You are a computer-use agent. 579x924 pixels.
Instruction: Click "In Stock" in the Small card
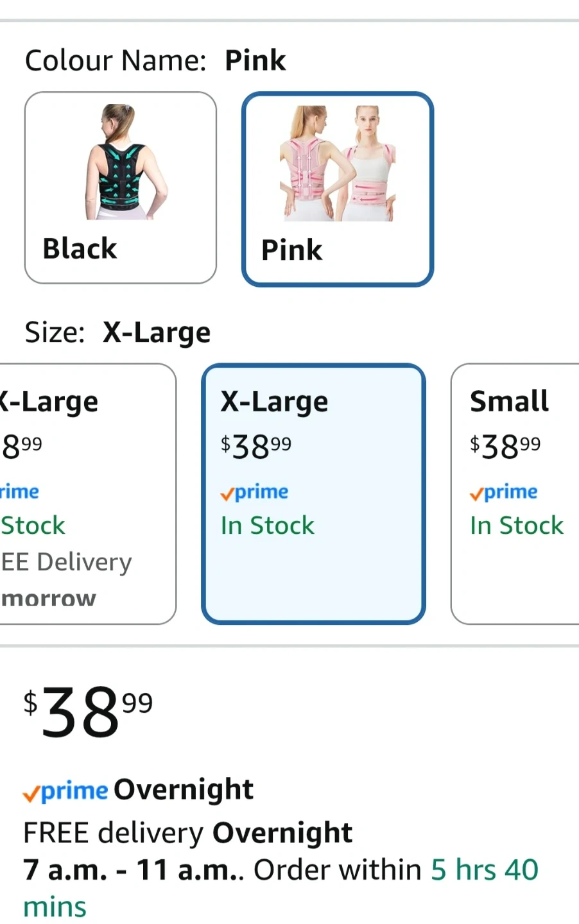(x=516, y=526)
